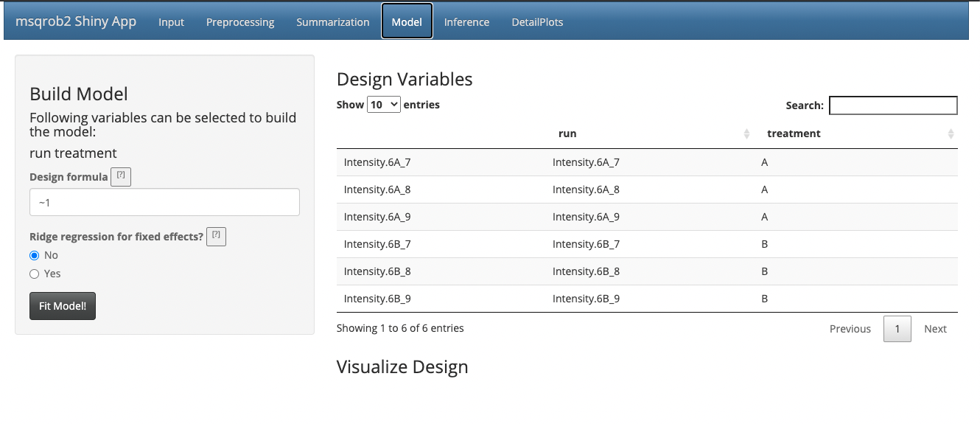Click sort arrows on treatment column
980x424 pixels.
pos(951,134)
